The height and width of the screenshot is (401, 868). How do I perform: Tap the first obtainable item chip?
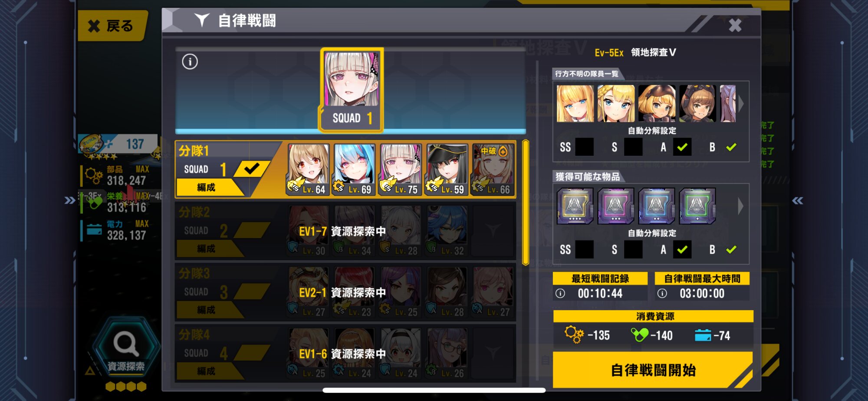(x=575, y=206)
